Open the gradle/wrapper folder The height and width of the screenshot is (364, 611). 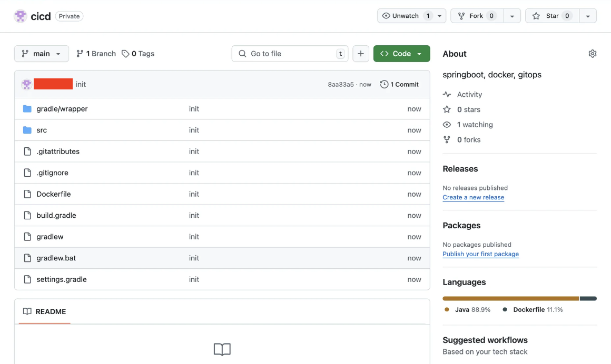62,108
